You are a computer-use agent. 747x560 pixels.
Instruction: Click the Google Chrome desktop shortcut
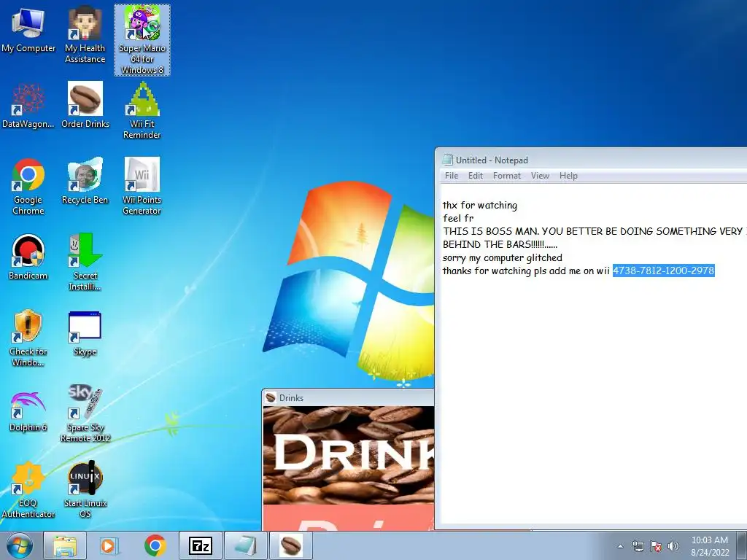(x=28, y=187)
